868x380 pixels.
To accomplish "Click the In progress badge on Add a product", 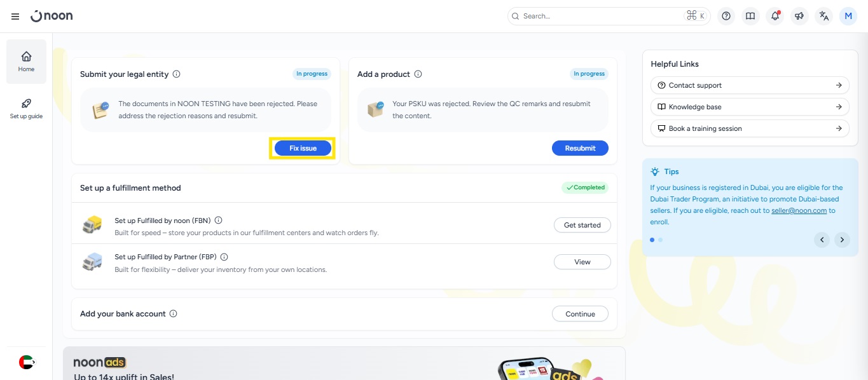I will (589, 74).
